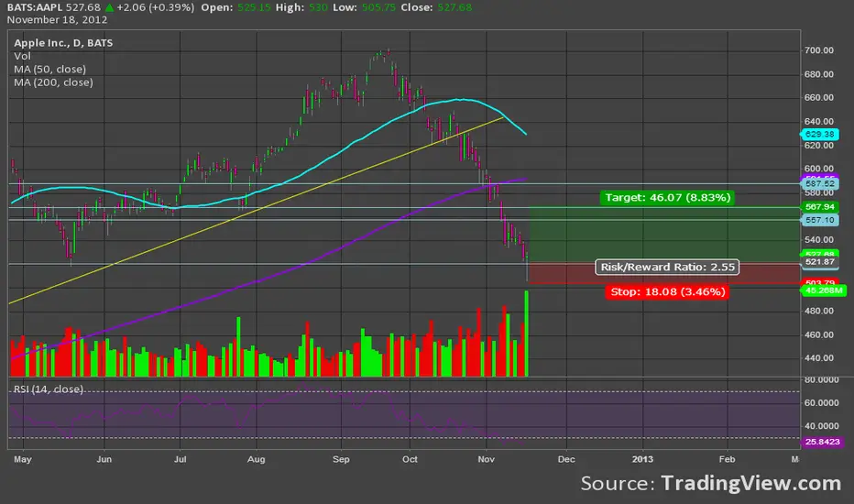Viewport: 854px width, 504px height.
Task: Click 80.0000 on the RSI axis
Action: pyautogui.click(x=822, y=379)
